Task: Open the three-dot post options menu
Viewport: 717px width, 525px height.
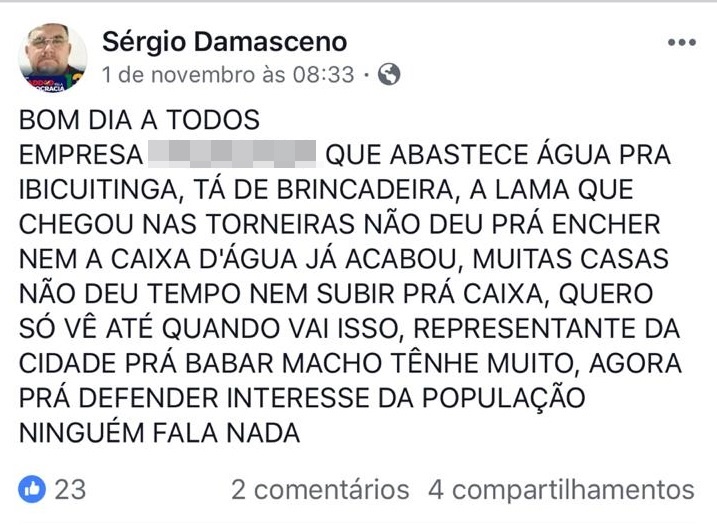Action: [x=681, y=43]
